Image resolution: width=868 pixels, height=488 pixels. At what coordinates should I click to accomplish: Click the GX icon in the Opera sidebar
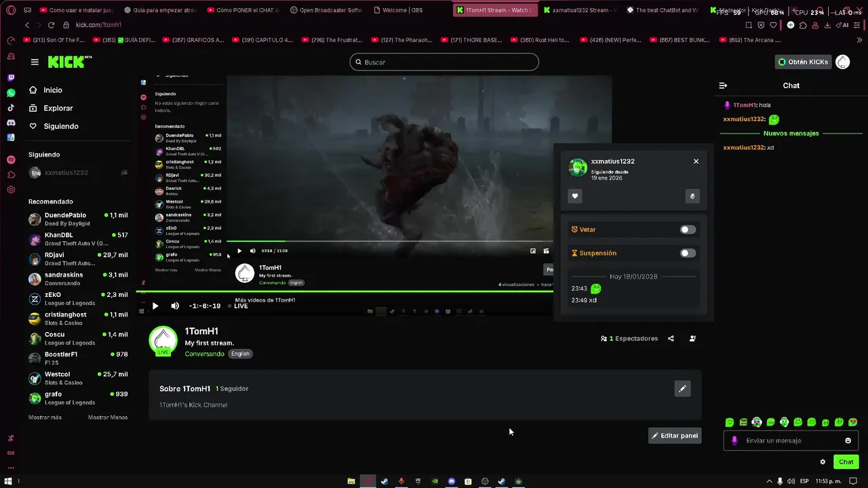point(11,453)
